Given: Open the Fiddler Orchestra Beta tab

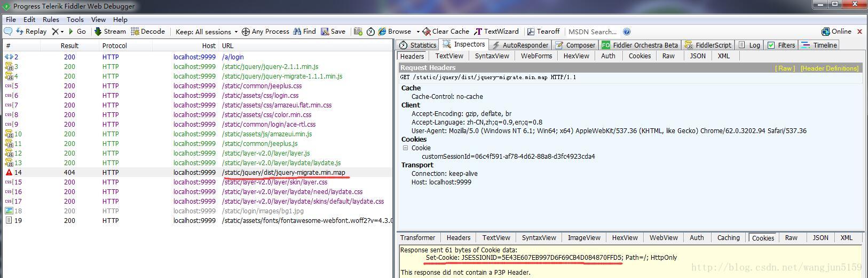Looking at the screenshot, I should click(640, 45).
